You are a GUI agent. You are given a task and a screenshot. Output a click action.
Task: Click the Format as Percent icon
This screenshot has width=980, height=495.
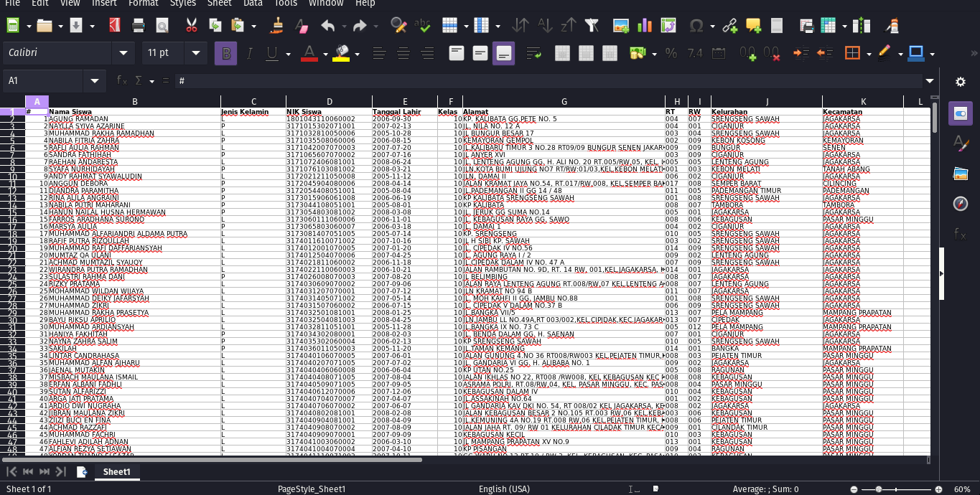(x=671, y=53)
